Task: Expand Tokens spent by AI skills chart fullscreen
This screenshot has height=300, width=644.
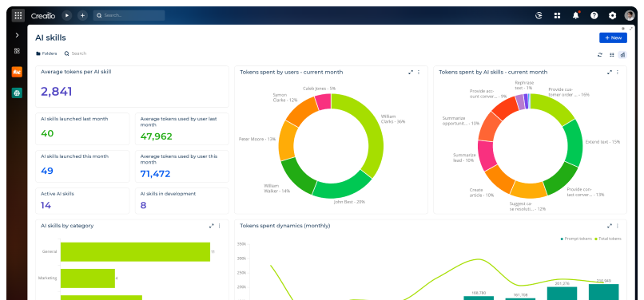Action: click(x=610, y=73)
